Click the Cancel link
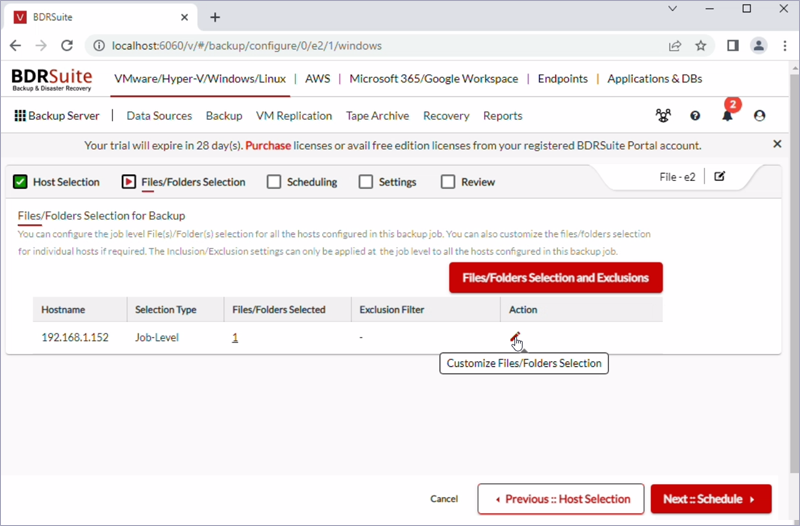 (x=444, y=498)
